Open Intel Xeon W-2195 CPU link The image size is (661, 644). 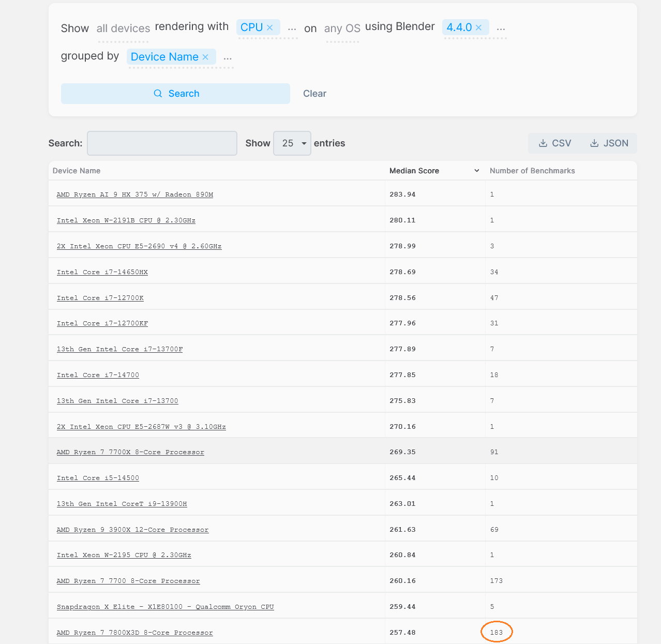(x=124, y=555)
